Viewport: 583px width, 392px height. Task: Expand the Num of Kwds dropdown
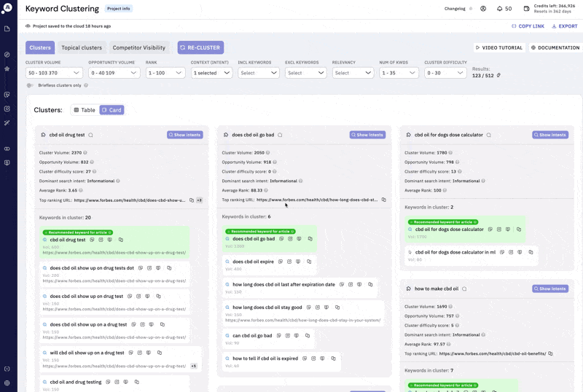tap(399, 73)
